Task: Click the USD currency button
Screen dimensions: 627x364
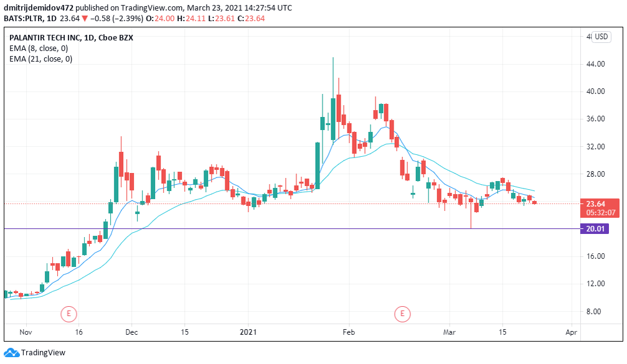Action: 601,37
